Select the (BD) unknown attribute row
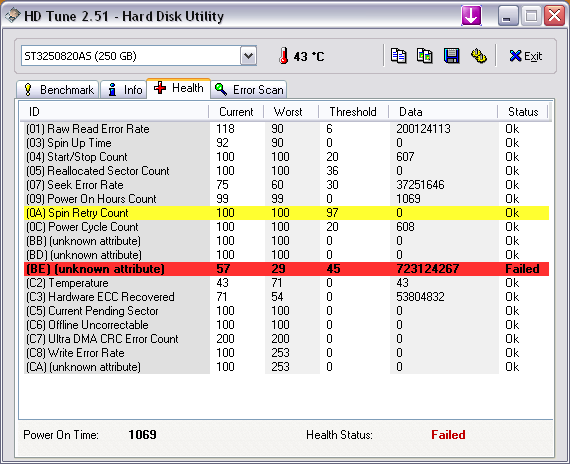The image size is (570, 464). pyautogui.click(x=286, y=255)
